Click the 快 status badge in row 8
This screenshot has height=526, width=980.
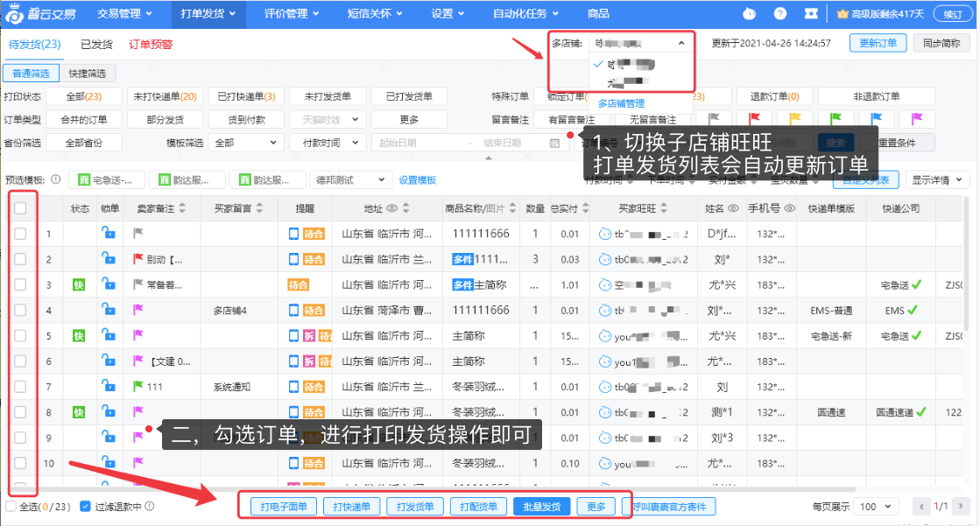point(79,412)
